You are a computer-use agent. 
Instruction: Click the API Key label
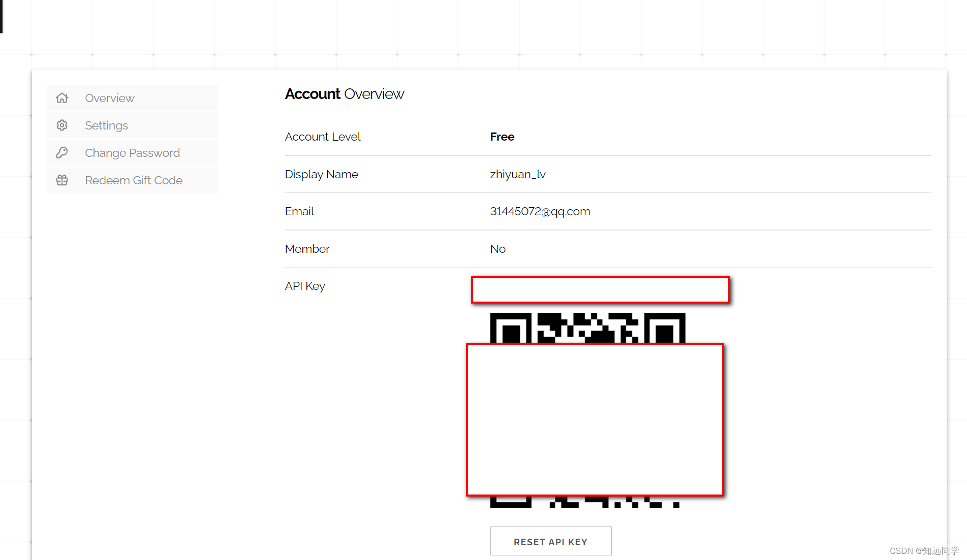click(305, 286)
